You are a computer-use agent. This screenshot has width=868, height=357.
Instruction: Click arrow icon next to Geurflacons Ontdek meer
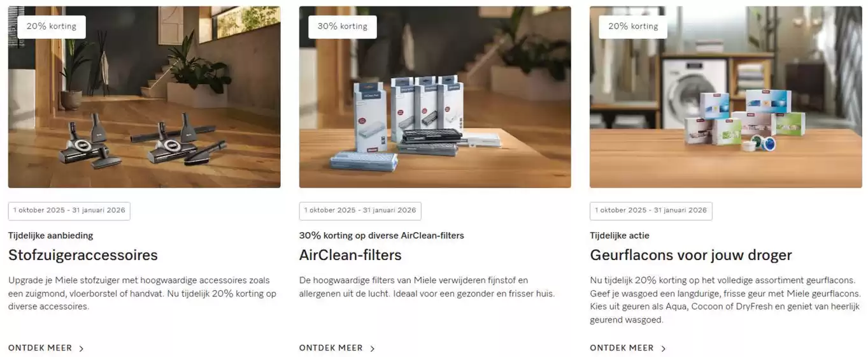pyautogui.click(x=664, y=349)
